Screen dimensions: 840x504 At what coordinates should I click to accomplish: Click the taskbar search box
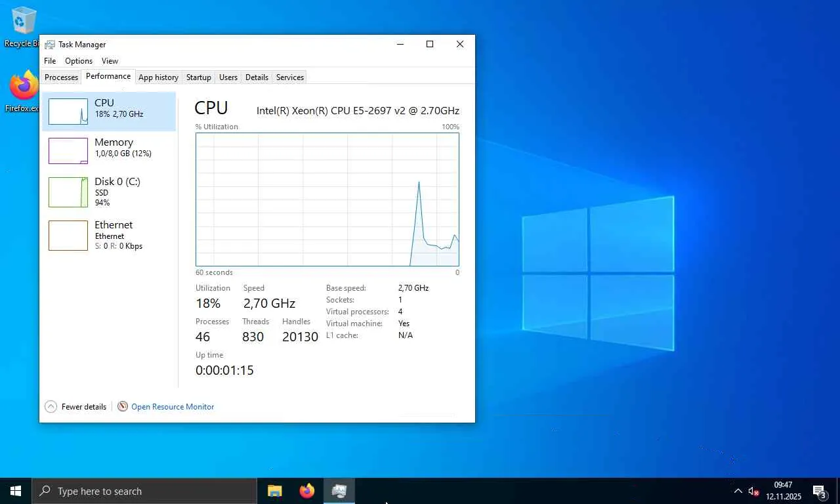point(144,491)
